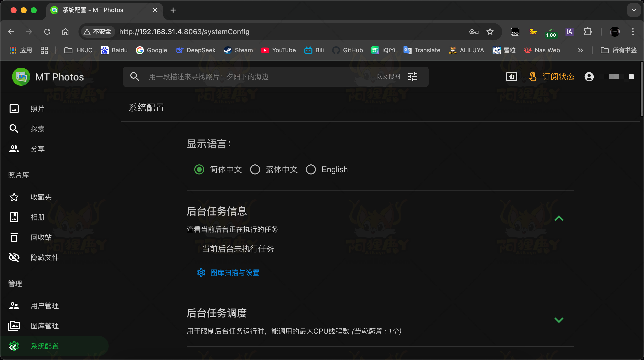Open the 订阅状态 subscription status
Screen dimensions: 644x360
coord(552,77)
